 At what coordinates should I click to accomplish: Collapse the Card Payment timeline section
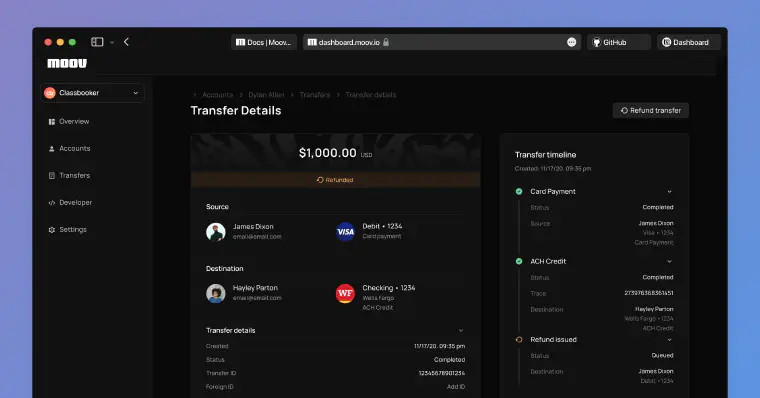pos(669,191)
